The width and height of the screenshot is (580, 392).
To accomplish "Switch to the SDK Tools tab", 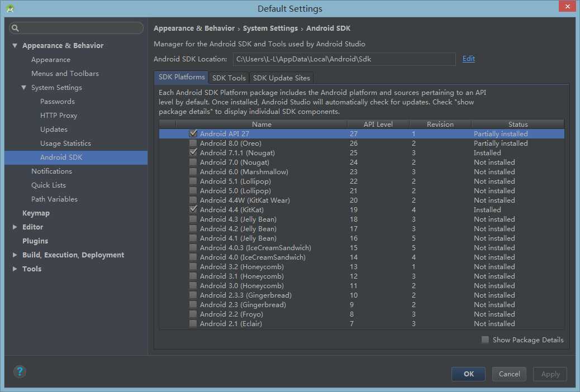I will coord(229,78).
